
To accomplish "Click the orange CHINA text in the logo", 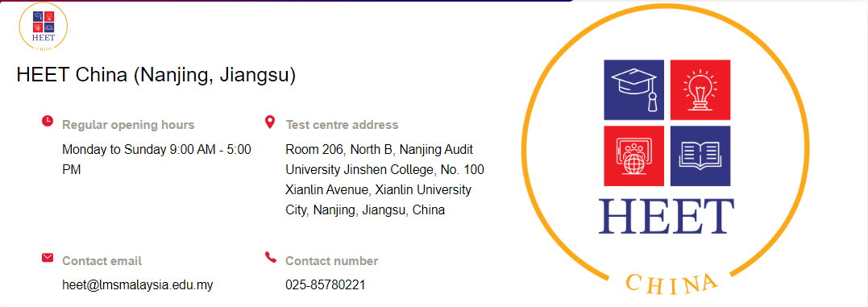I will (x=671, y=283).
